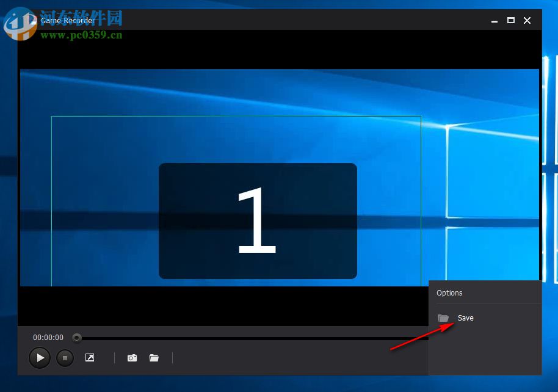
Task: Maximize the Game Recorder window
Action: pyautogui.click(x=511, y=20)
